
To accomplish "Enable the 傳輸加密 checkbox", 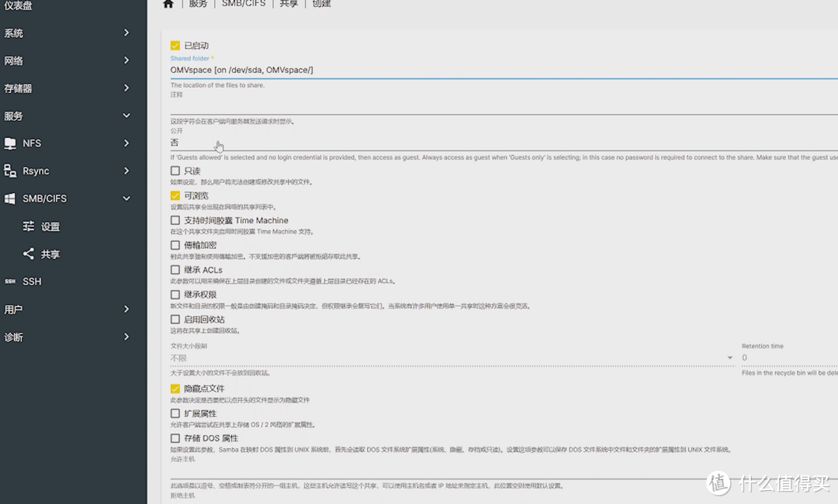I will click(175, 245).
